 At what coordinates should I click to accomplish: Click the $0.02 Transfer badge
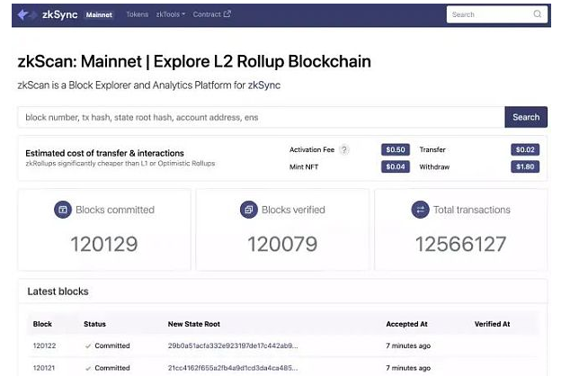coord(525,149)
